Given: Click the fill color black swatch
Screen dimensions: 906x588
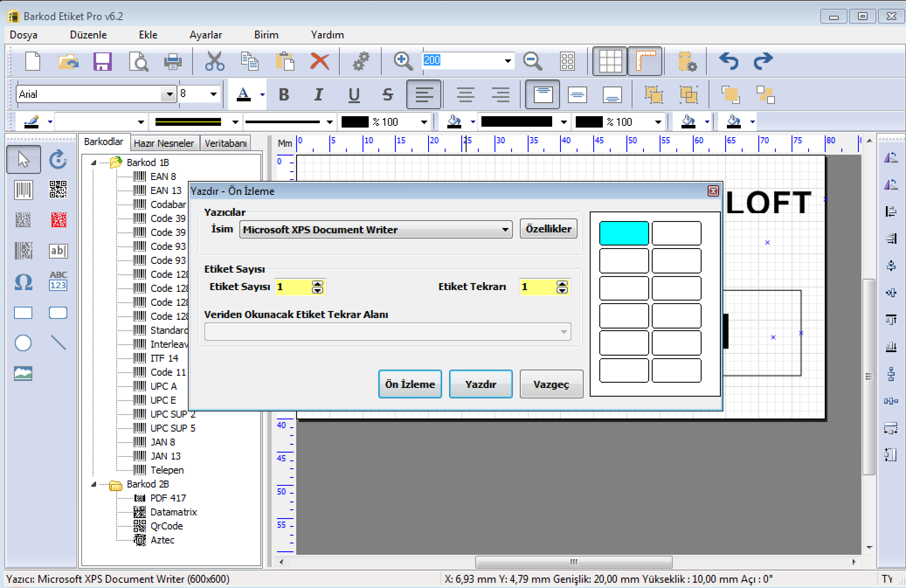Looking at the screenshot, I should (589, 122).
